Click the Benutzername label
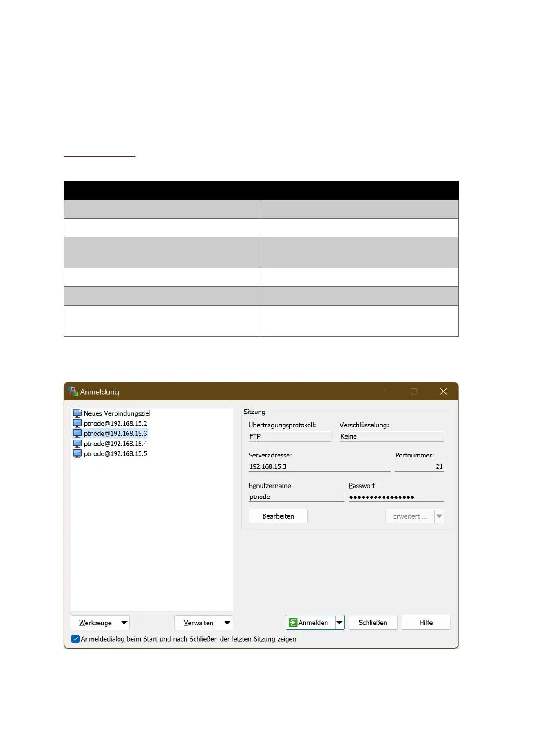The image size is (535, 756). coord(271,486)
